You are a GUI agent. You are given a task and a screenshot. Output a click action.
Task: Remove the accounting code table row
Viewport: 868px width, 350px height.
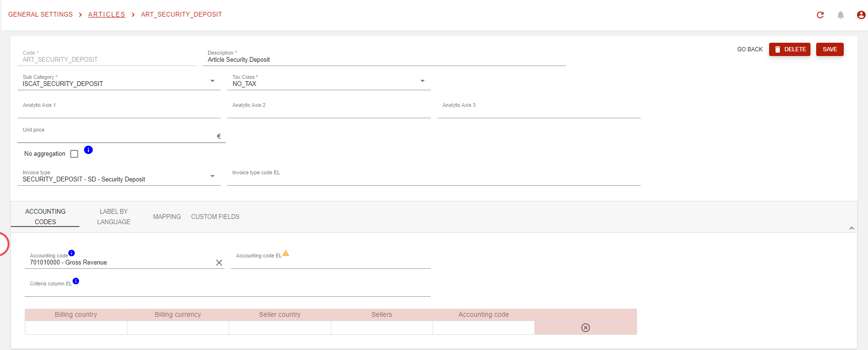click(x=586, y=328)
